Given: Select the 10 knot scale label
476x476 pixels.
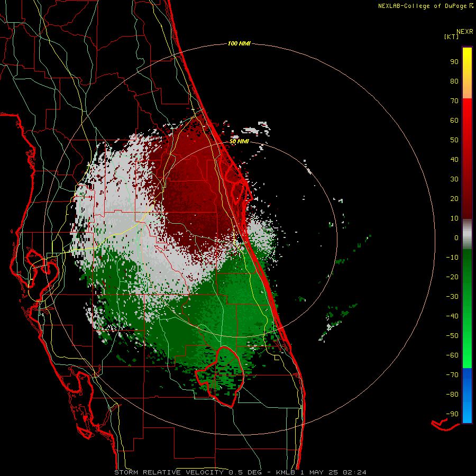Looking at the screenshot, I should tap(454, 218).
